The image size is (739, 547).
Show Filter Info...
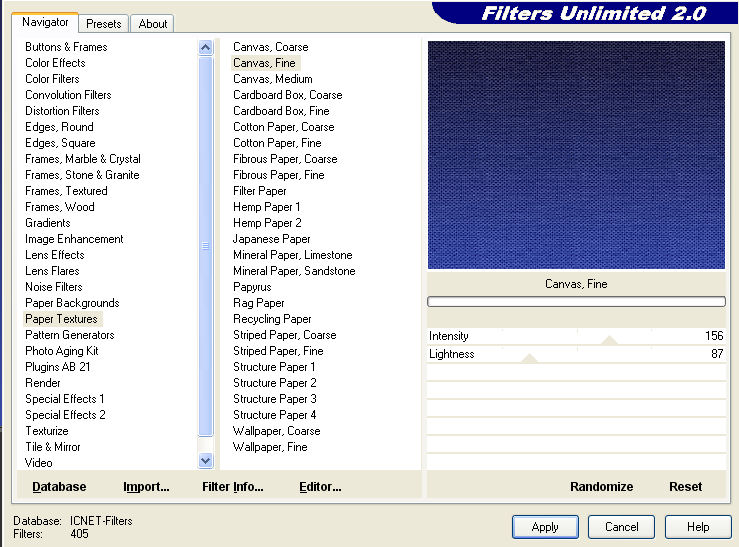[232, 487]
